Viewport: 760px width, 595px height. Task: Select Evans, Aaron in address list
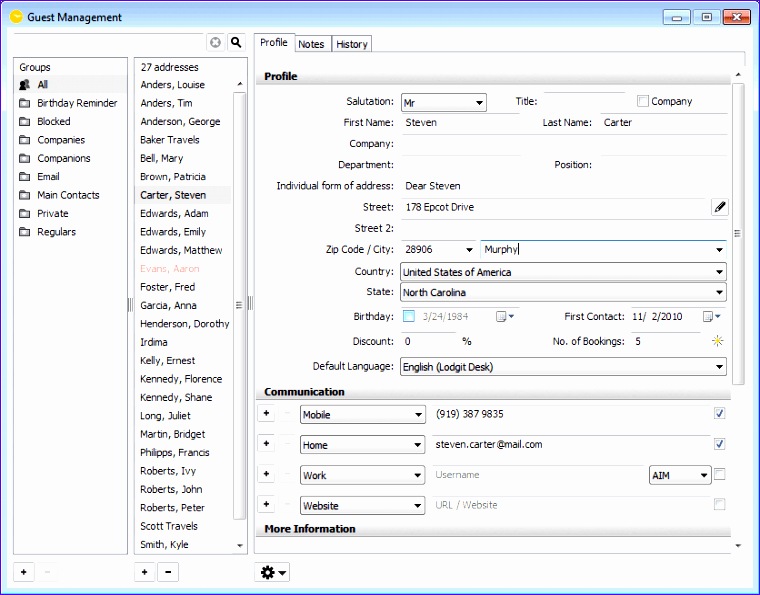(x=170, y=269)
